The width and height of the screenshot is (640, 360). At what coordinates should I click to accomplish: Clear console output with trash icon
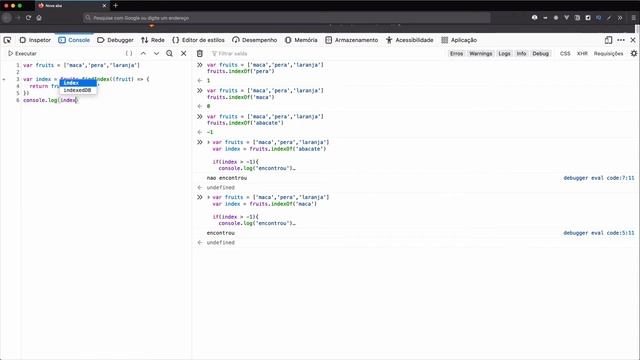(200, 53)
